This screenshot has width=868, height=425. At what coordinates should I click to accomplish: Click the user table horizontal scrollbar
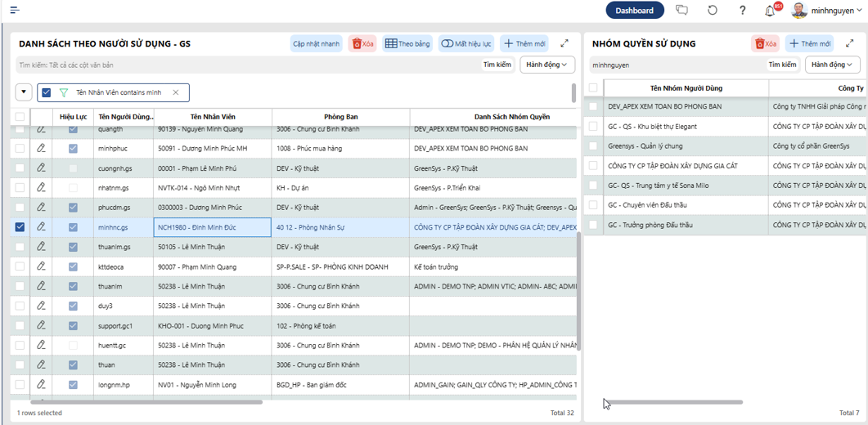(x=146, y=402)
